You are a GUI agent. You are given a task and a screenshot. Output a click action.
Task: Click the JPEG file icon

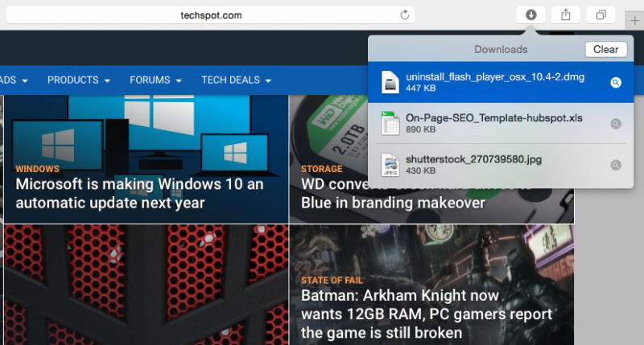click(390, 165)
